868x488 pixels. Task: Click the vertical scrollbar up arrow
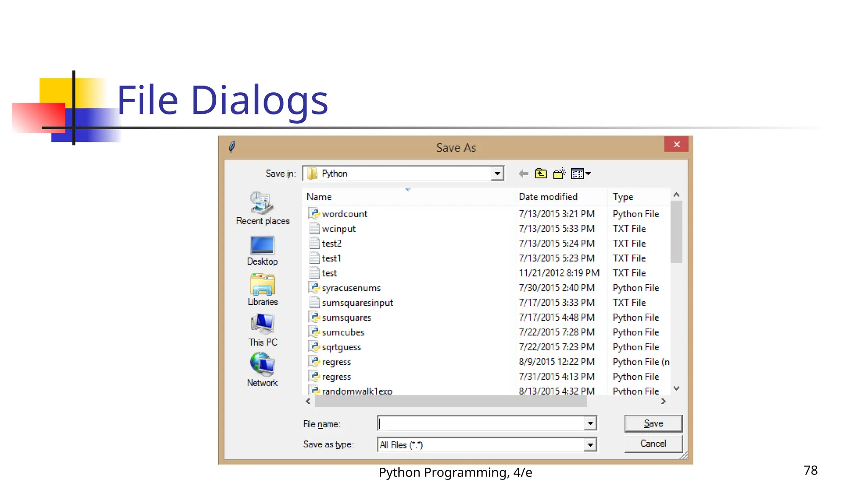tap(676, 195)
